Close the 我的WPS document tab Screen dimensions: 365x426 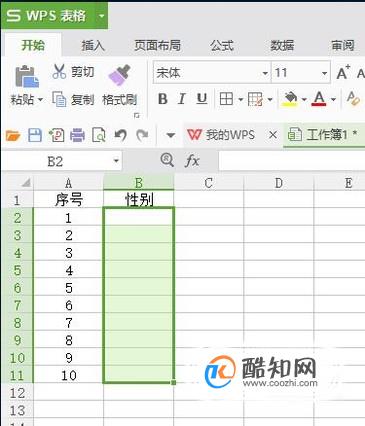pos(273,135)
